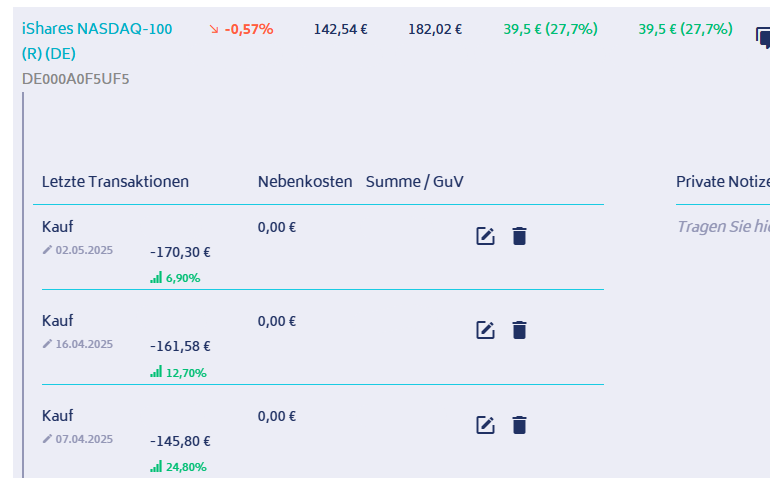The image size is (770, 478).
Task: Select the ISIN DE000A0F5UF5 text
Action: coord(75,78)
